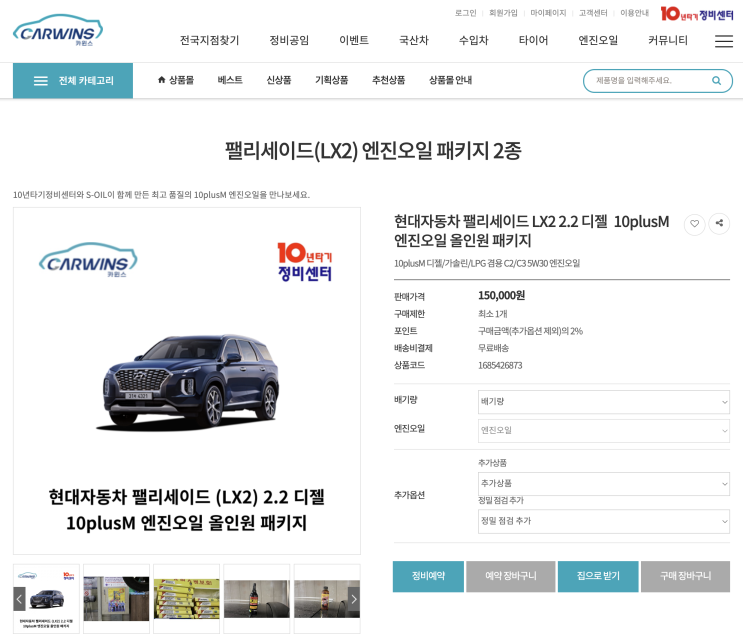Expand the 배기량 dropdown
743x640 pixels.
tap(604, 402)
